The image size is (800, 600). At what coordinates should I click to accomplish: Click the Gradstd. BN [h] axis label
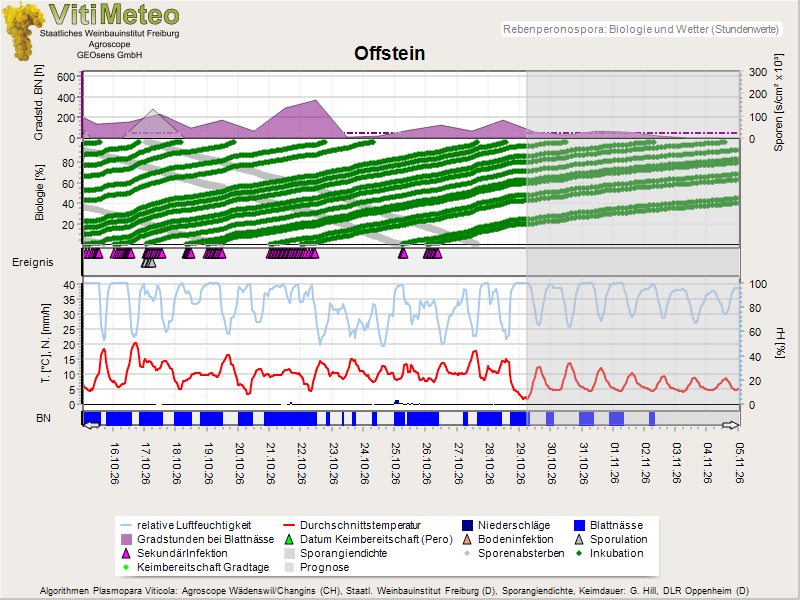[39, 102]
